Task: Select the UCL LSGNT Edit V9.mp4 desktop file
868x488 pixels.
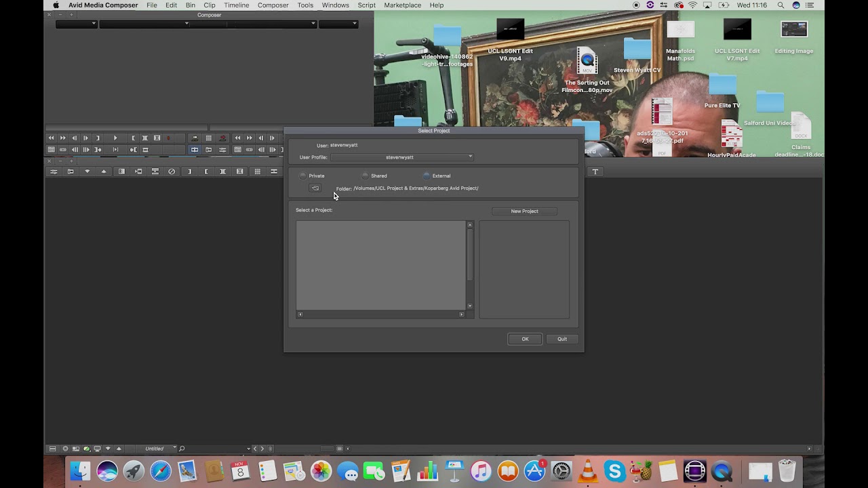Action: (510, 39)
